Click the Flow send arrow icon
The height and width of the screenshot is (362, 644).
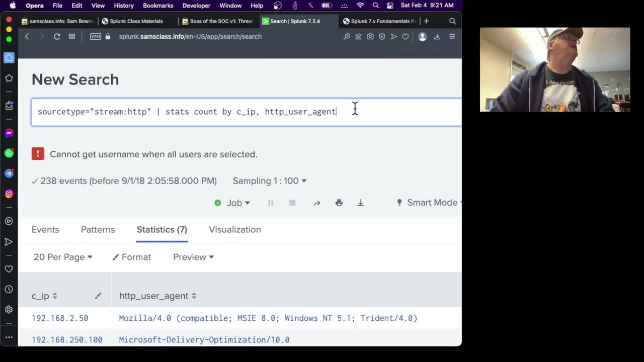393,36
